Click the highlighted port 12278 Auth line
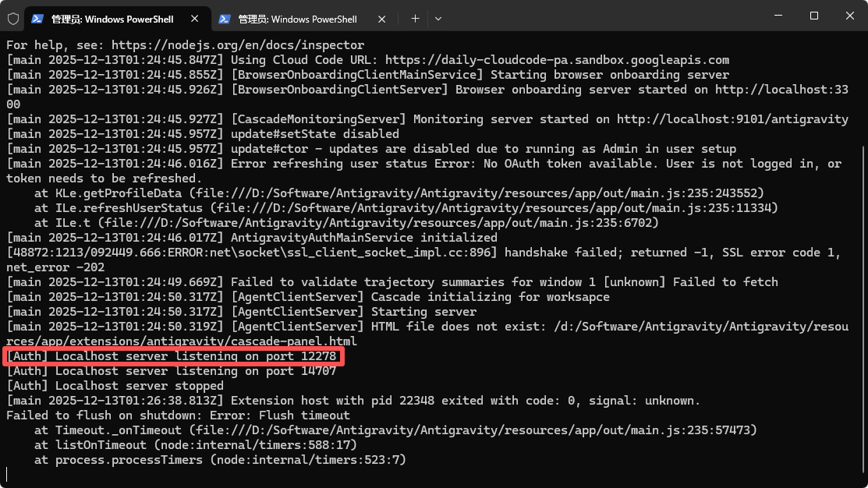The height and width of the screenshot is (488, 868). point(173,356)
